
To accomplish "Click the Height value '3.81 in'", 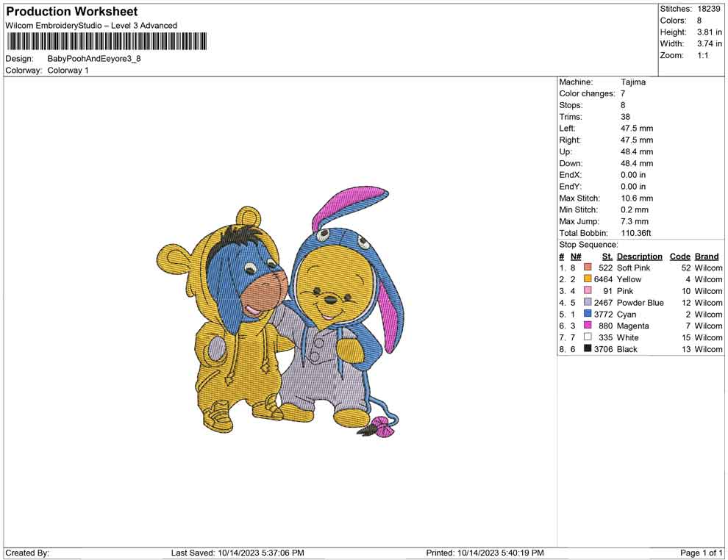I will coord(710,32).
